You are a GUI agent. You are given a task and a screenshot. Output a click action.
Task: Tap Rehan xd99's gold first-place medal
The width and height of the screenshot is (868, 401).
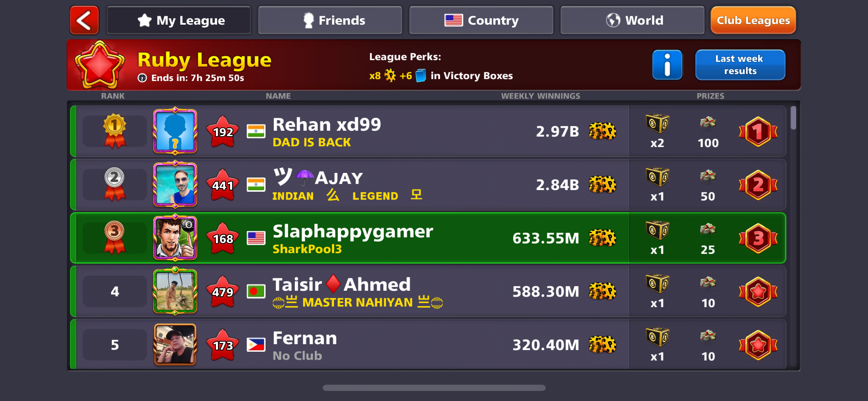(115, 131)
